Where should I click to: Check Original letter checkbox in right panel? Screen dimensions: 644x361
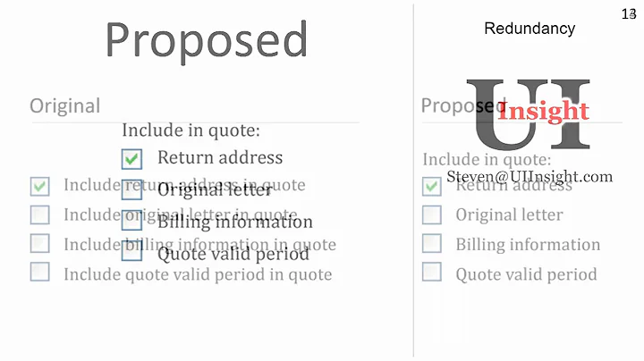[432, 214]
